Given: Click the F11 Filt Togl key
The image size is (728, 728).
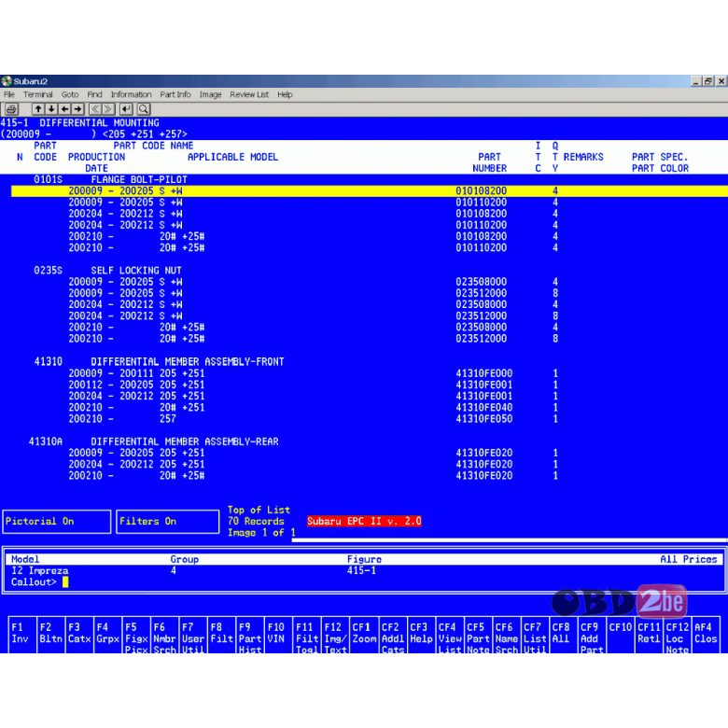Looking at the screenshot, I should coord(307,635).
